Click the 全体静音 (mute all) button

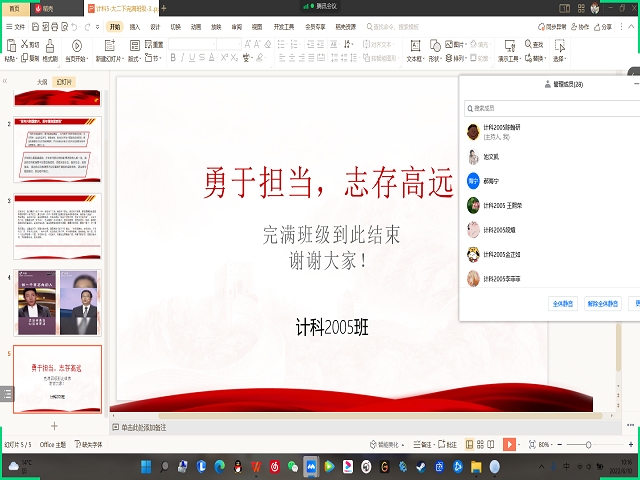[563, 303]
